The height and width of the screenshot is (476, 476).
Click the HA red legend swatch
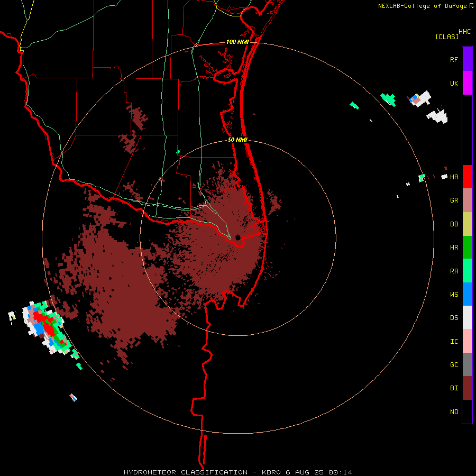click(x=467, y=177)
